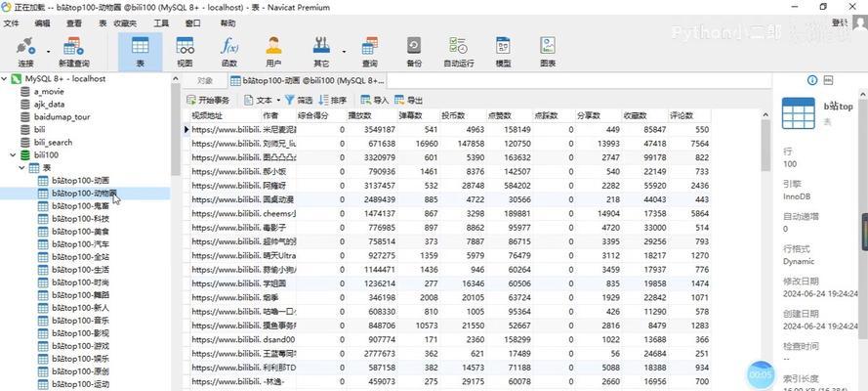This screenshot has width=868, height=391.
Task: Select the baidumap_tour database
Action: tap(62, 117)
